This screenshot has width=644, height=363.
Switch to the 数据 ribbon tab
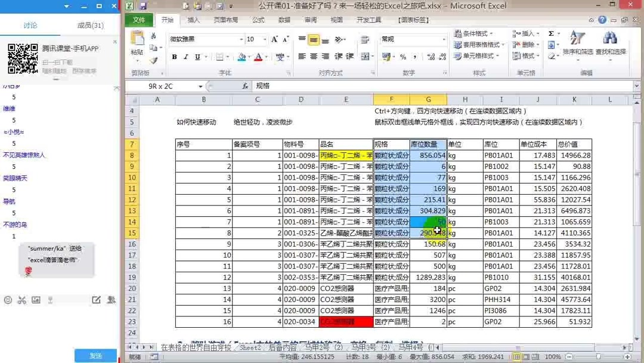[x=284, y=20]
